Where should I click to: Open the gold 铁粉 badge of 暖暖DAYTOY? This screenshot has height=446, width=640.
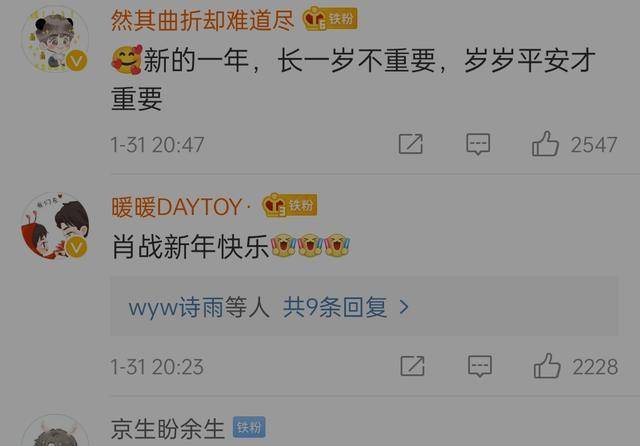pyautogui.click(x=290, y=205)
